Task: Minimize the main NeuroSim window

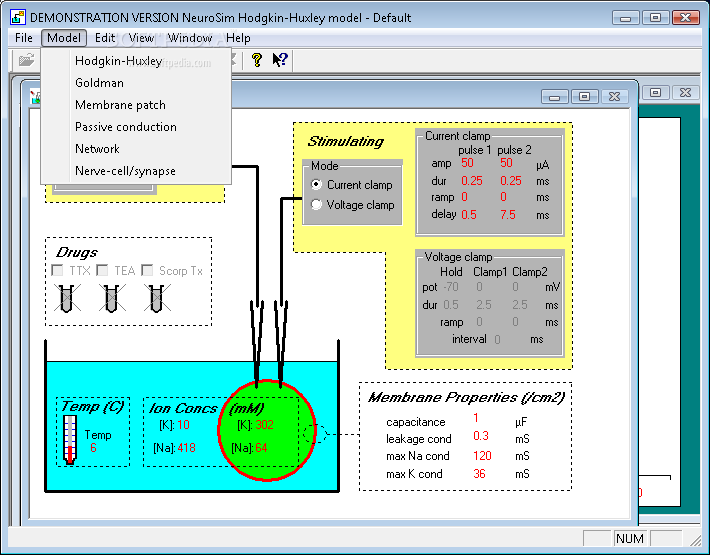Action: 626,18
